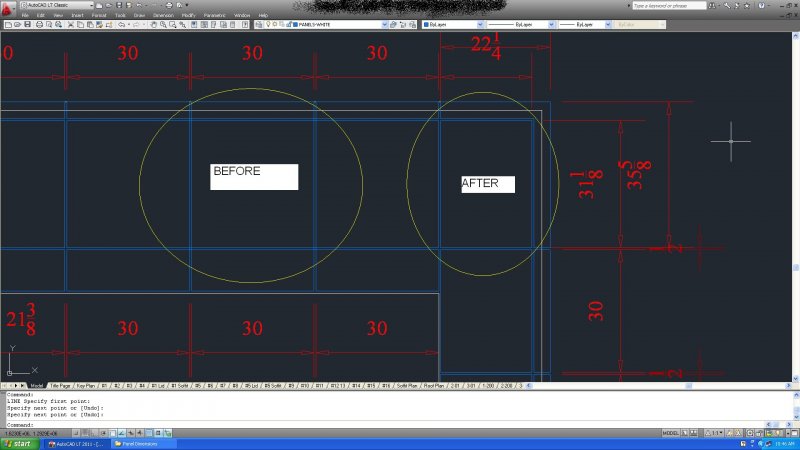Open the Dimension menu

coord(163,15)
